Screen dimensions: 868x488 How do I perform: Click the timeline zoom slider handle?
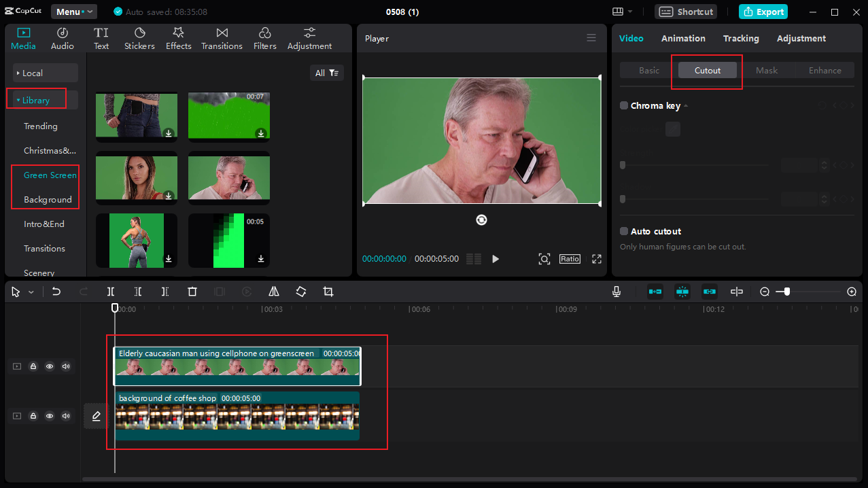[786, 292]
